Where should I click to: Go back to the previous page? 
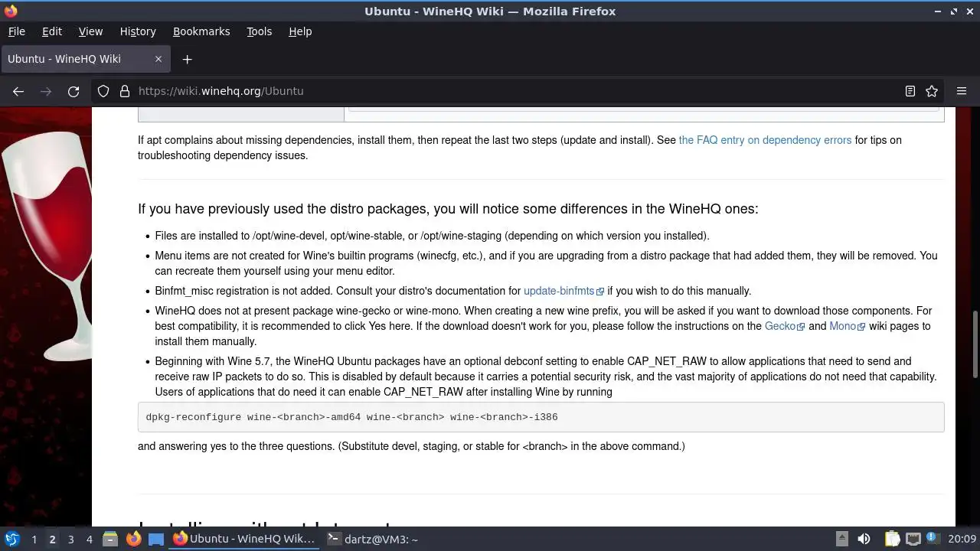18,91
